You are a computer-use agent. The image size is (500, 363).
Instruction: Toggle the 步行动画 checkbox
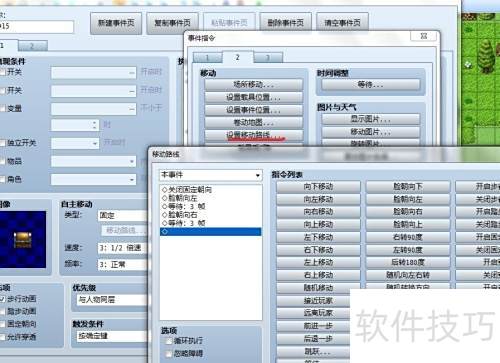point(3,299)
